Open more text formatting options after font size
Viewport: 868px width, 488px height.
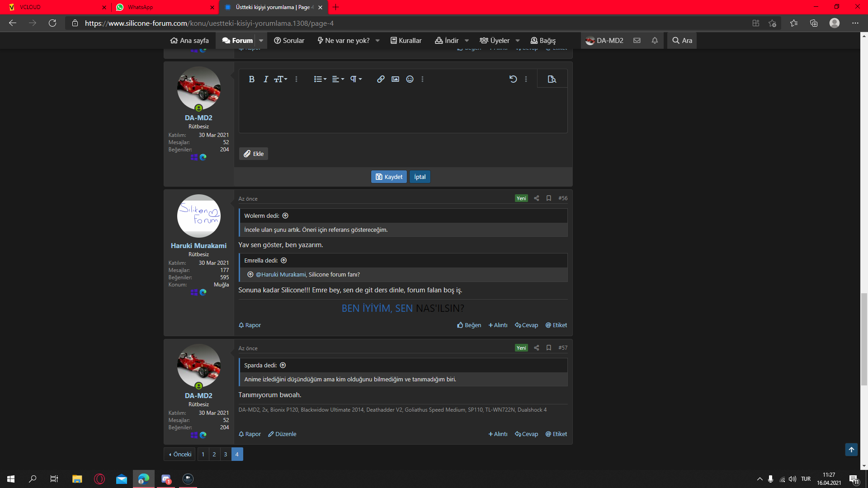[x=296, y=79]
